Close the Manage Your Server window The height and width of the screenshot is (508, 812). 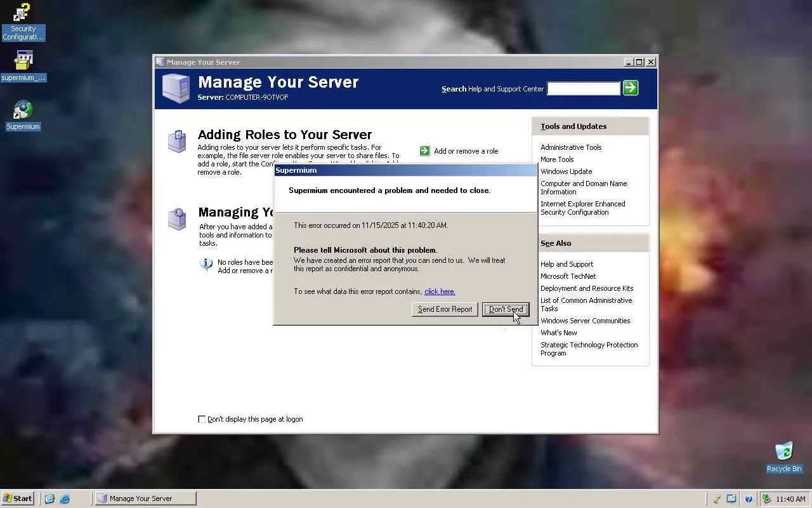coord(651,62)
